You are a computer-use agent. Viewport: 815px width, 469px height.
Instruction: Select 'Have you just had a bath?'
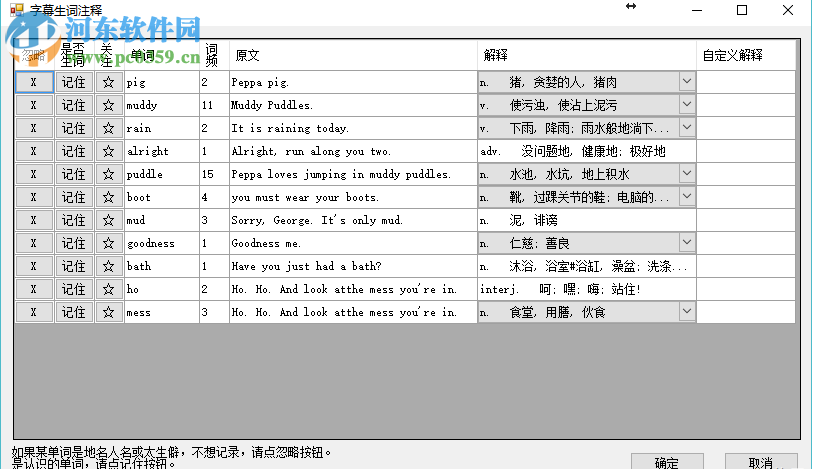306,266
